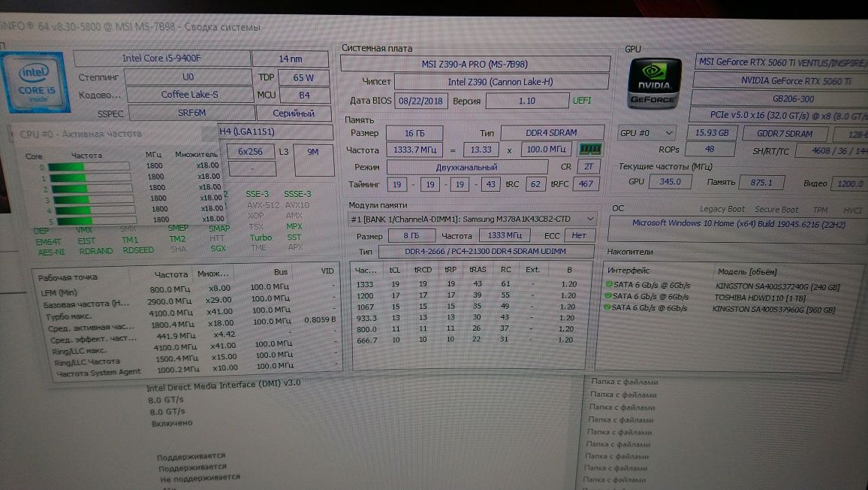Click the green UEFI label
The width and height of the screenshot is (868, 490).
point(582,100)
